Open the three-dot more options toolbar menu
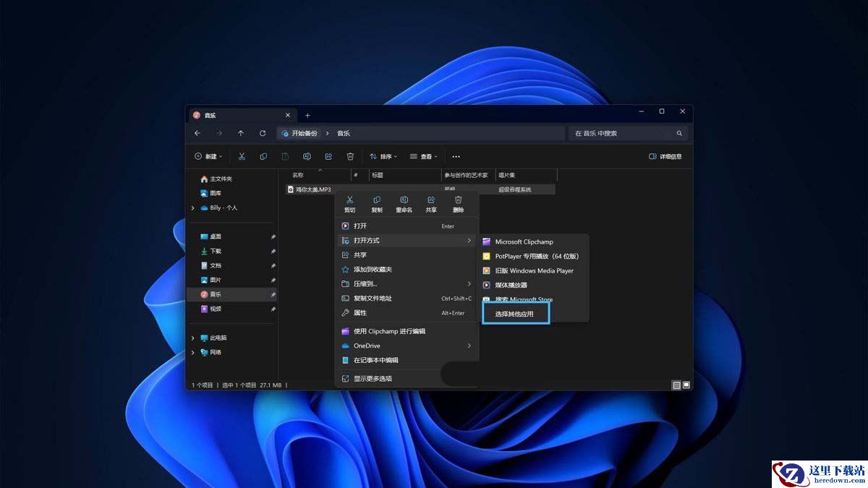This screenshot has height=488, width=868. coord(456,156)
